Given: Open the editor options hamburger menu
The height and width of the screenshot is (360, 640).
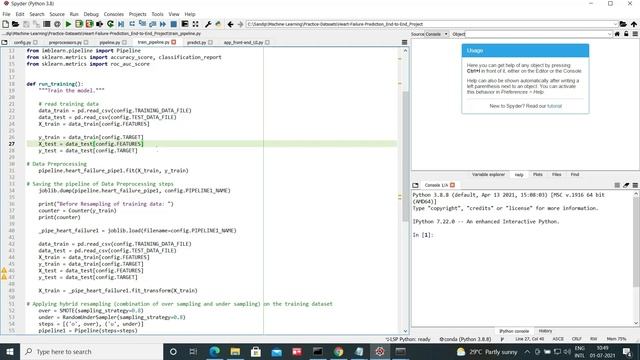Looking at the screenshot, I should tap(404, 42).
